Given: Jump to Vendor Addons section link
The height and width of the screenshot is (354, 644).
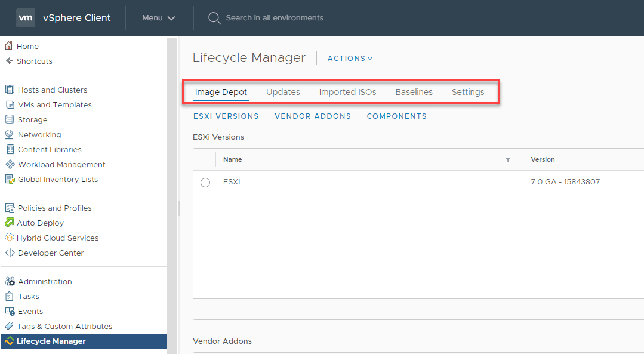Looking at the screenshot, I should (x=313, y=116).
